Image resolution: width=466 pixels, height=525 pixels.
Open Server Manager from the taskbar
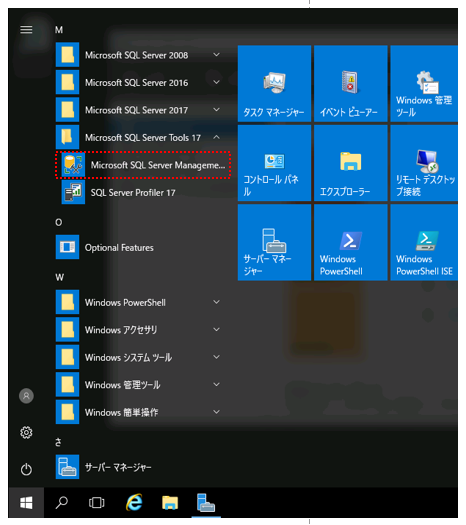pos(206,503)
